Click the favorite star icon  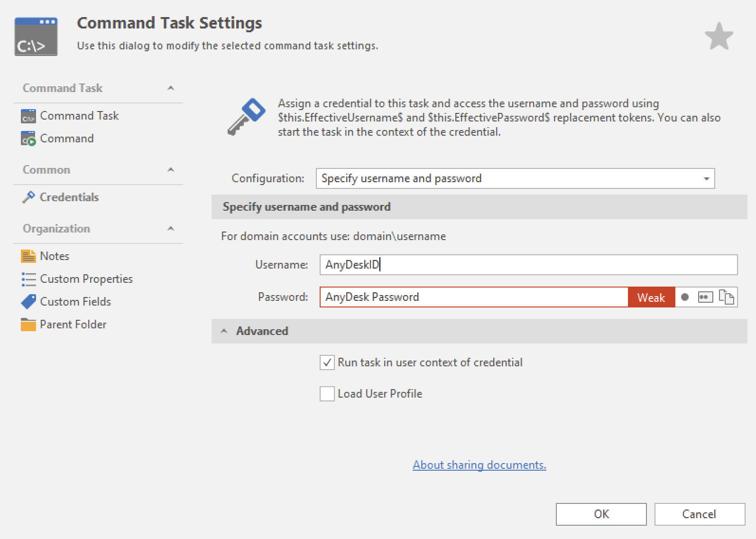719,37
